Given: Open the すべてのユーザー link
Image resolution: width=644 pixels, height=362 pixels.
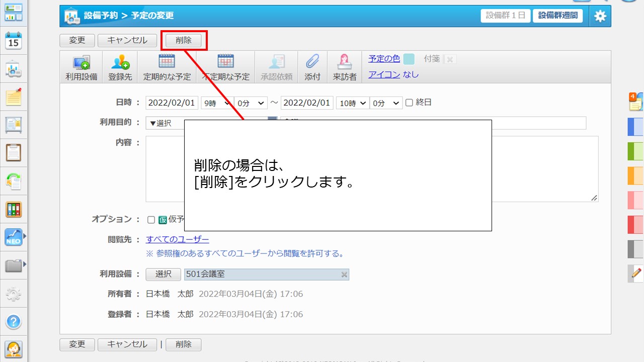Looking at the screenshot, I should 178,239.
